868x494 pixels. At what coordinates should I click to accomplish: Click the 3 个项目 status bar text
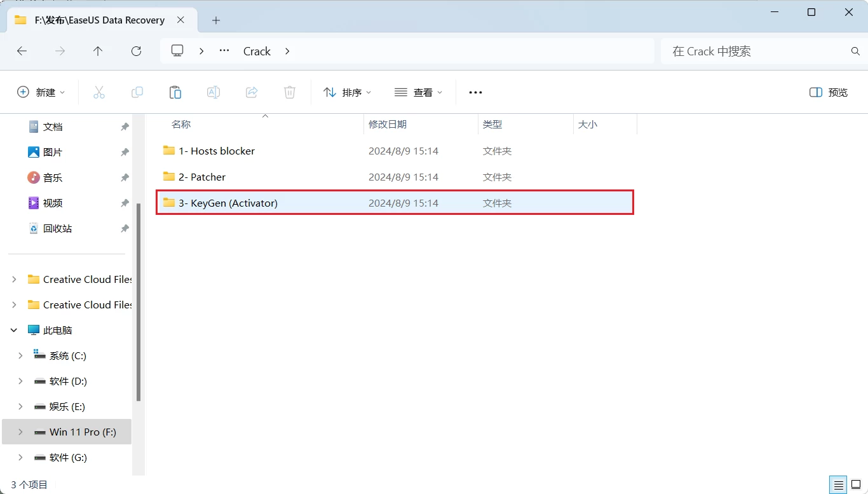pyautogui.click(x=29, y=484)
